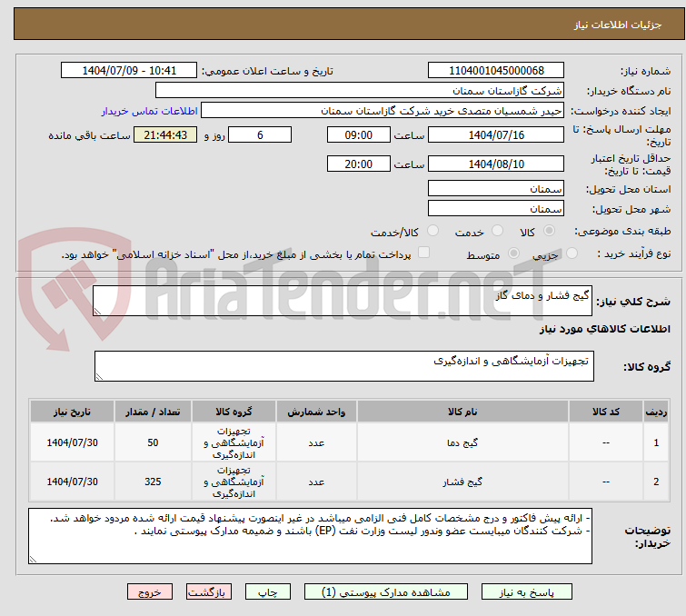Click the استان محل تحویل field

click(496, 189)
